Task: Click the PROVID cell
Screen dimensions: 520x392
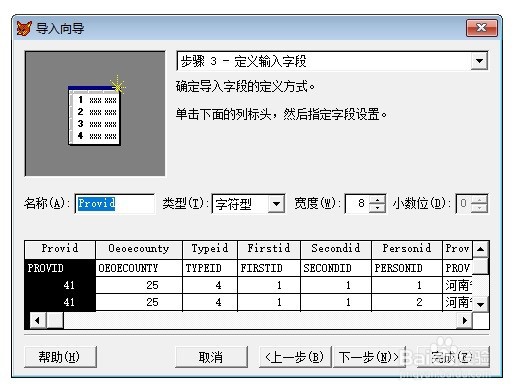Action: coord(60,268)
